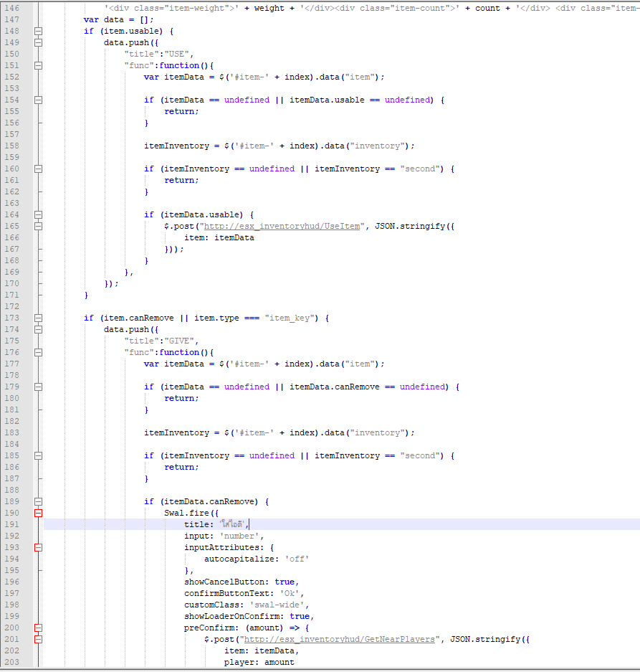Collapse the Swal.fire fold at line 190
The width and height of the screenshot is (640, 672).
point(38,513)
